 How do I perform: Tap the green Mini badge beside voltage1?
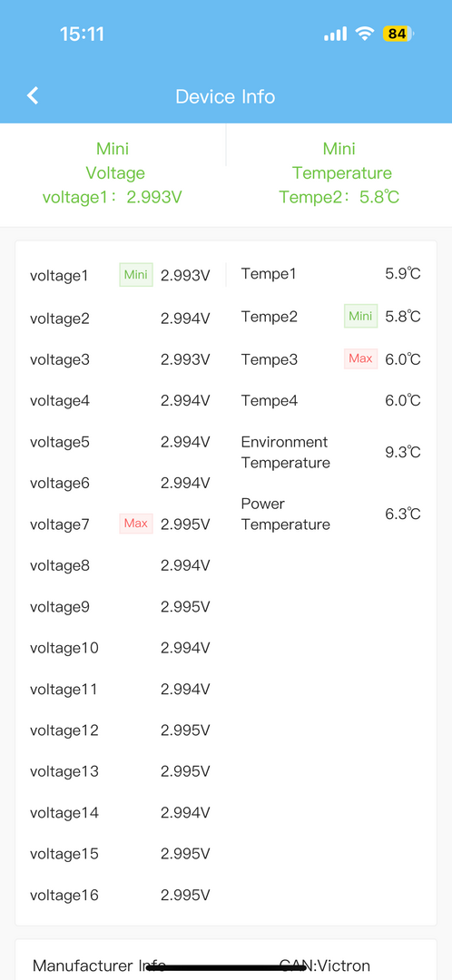tap(136, 274)
